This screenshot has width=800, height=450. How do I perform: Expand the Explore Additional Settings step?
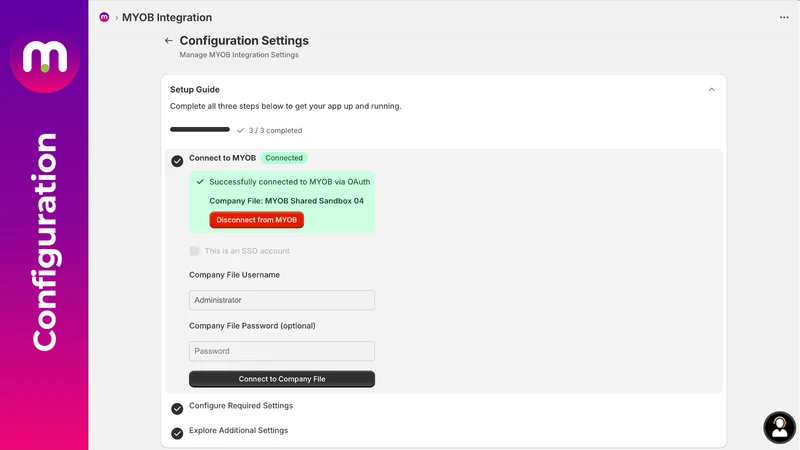point(238,431)
